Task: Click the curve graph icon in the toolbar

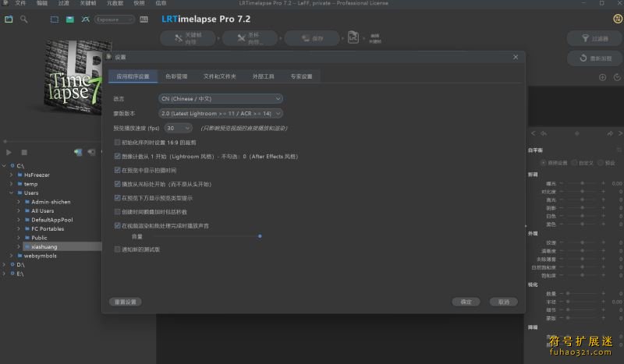Action: tap(85, 19)
